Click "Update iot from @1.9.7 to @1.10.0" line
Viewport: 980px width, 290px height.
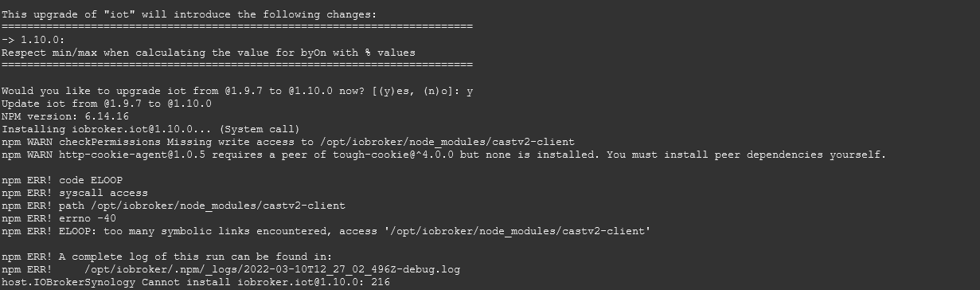click(107, 104)
